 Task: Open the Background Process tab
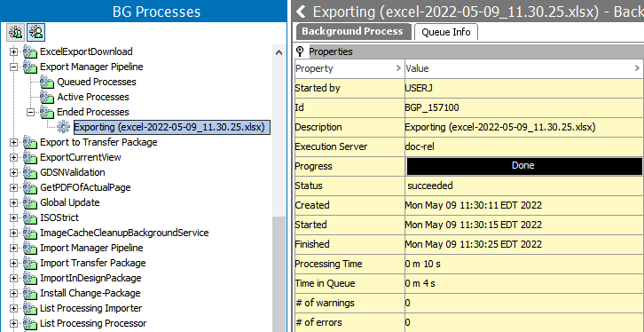pos(352,31)
